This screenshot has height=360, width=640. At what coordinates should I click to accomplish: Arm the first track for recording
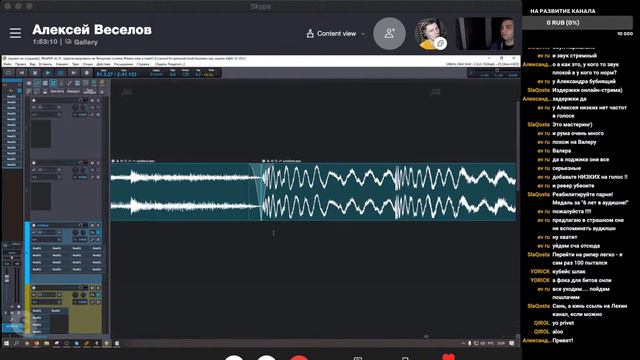click(x=34, y=100)
